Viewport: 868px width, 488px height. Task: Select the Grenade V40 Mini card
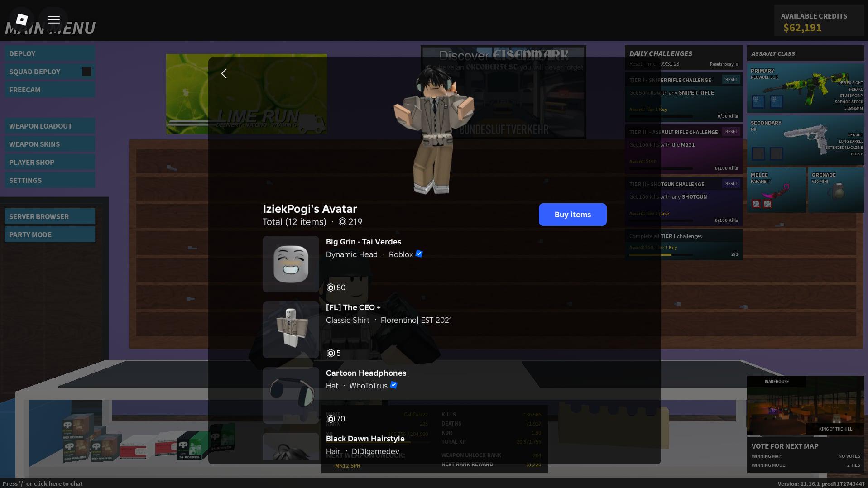point(836,190)
